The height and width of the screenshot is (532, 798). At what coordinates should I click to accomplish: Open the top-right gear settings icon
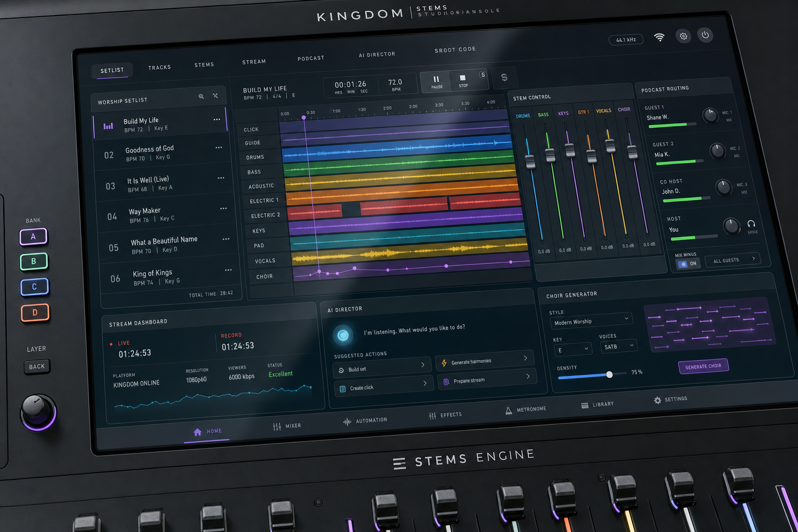click(684, 36)
